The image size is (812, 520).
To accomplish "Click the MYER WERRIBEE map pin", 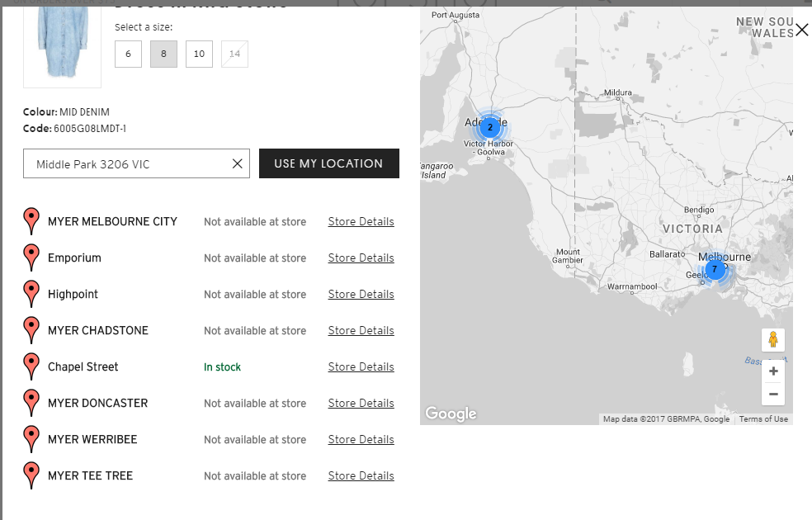I will tap(31, 438).
